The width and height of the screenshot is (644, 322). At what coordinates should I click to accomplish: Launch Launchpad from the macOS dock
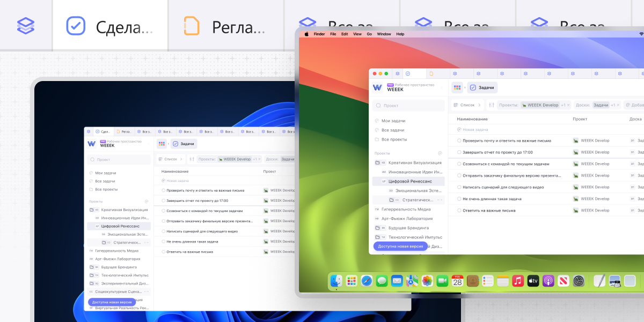click(x=352, y=281)
